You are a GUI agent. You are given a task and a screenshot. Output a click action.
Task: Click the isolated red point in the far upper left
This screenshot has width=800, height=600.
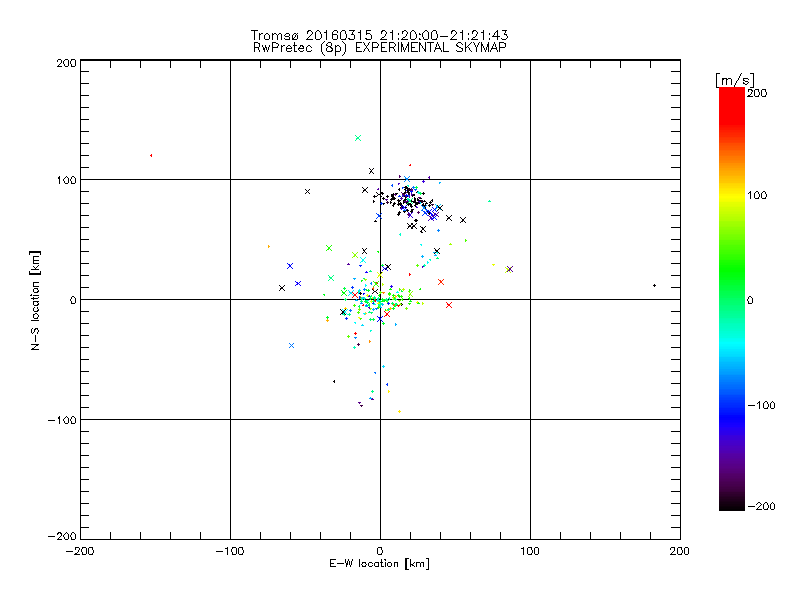(x=151, y=155)
